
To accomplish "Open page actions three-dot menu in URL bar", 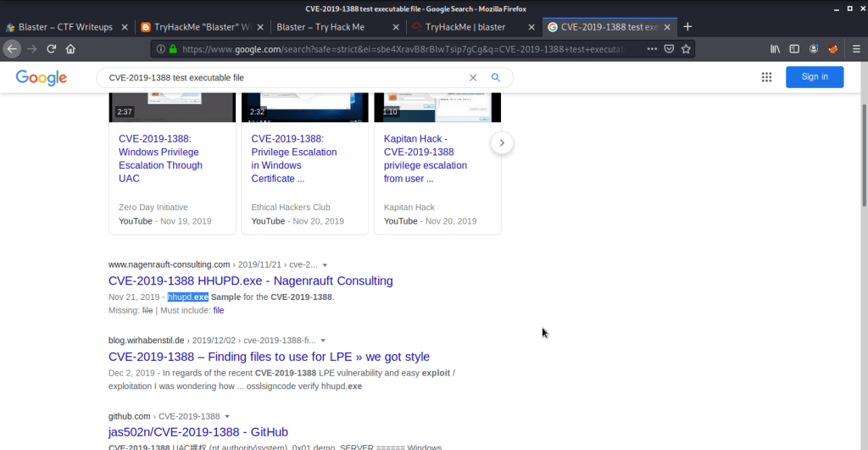I will [x=651, y=49].
